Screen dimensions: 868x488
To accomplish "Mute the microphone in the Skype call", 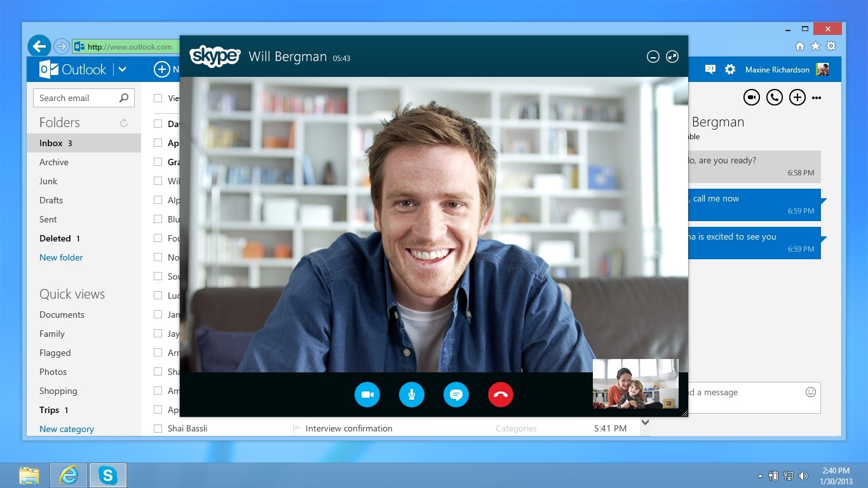I will (x=412, y=395).
